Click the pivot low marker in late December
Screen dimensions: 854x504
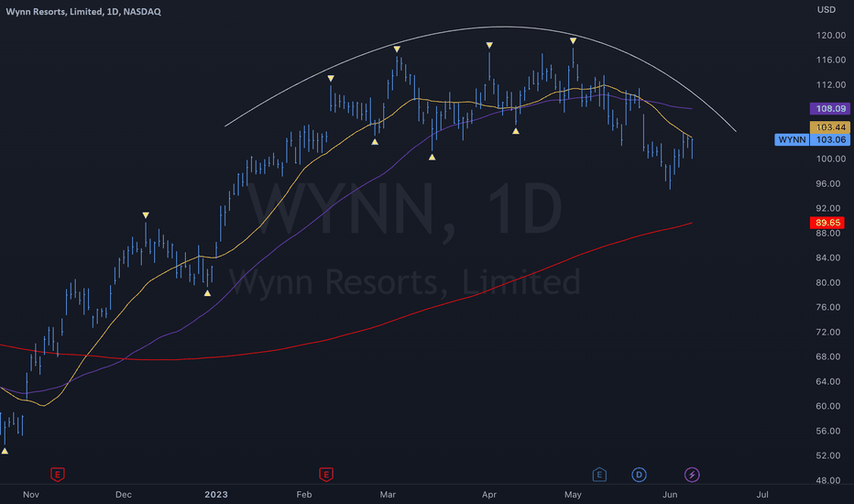(x=207, y=293)
